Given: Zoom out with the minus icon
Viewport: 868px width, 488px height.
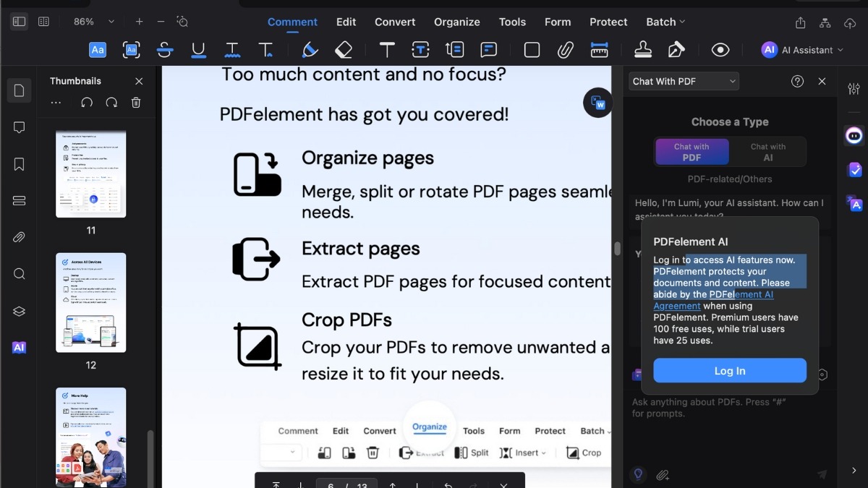Looking at the screenshot, I should [161, 22].
